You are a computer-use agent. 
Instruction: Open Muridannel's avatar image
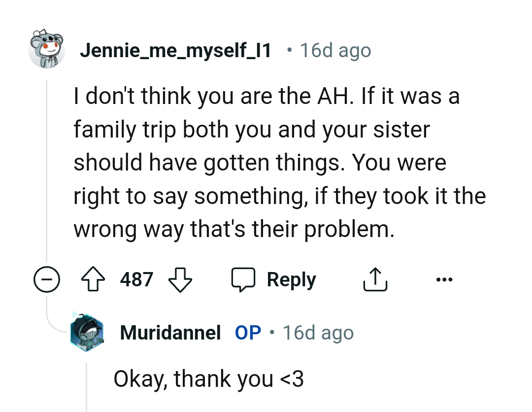tap(87, 333)
